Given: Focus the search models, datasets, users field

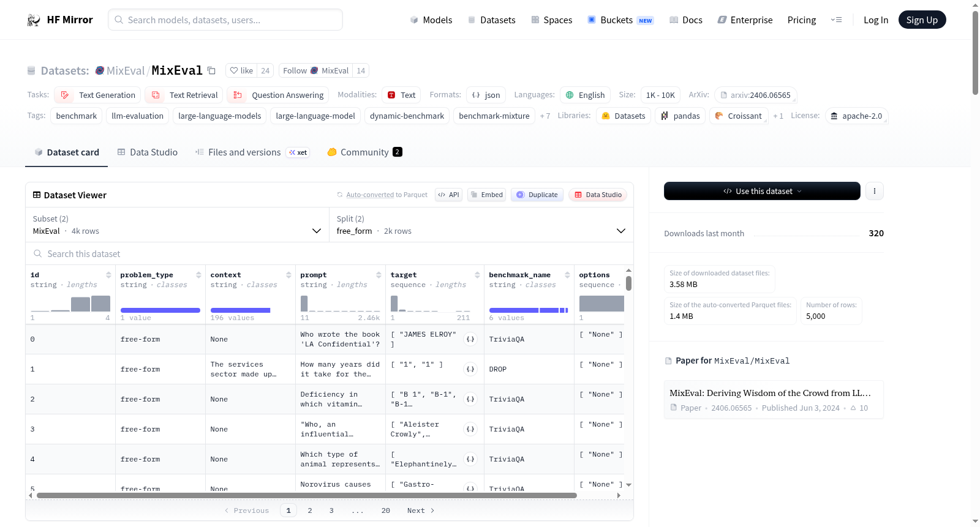Looking at the screenshot, I should pos(225,20).
